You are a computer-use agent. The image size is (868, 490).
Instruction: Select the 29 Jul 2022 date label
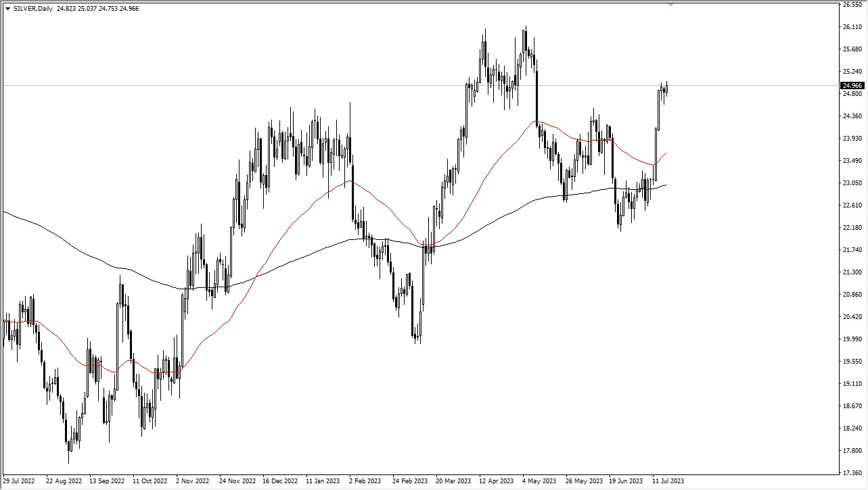click(20, 482)
